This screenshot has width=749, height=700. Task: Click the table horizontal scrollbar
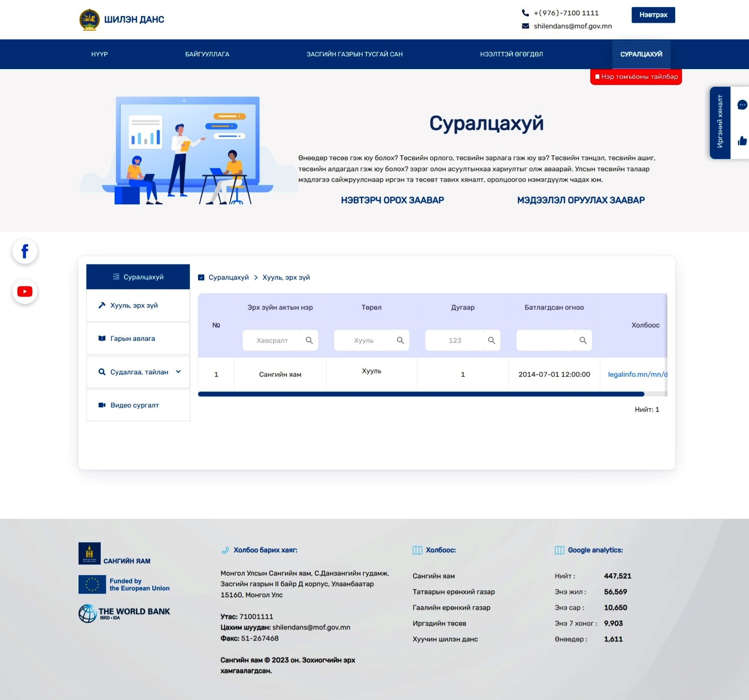421,394
